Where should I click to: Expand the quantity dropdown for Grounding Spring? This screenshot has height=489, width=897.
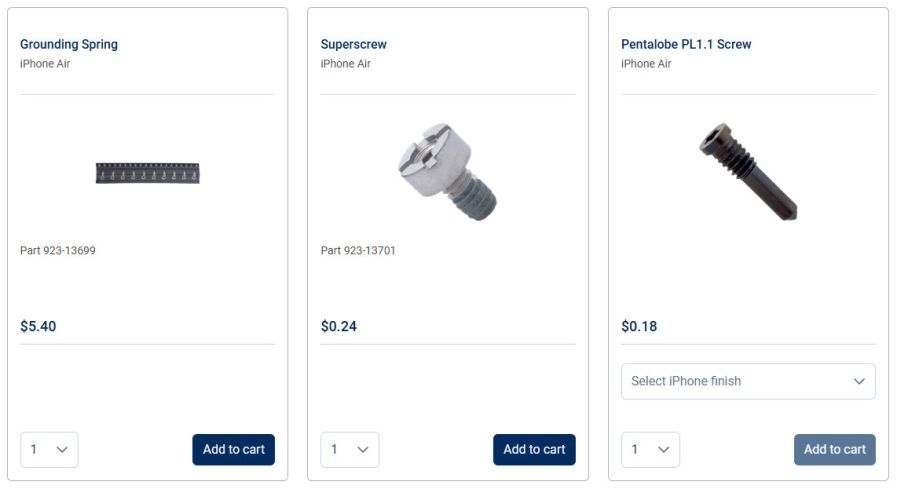pos(49,450)
